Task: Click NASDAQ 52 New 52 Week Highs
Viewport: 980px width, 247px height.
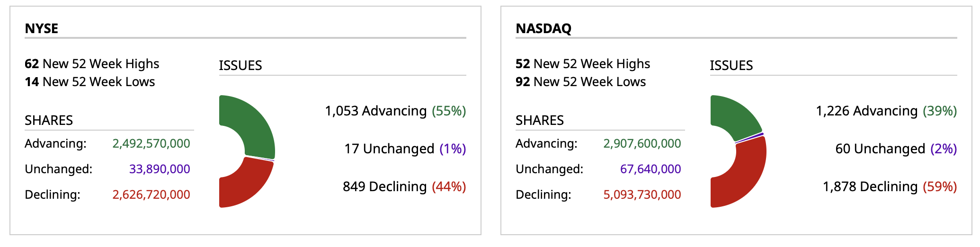Action: pos(583,64)
